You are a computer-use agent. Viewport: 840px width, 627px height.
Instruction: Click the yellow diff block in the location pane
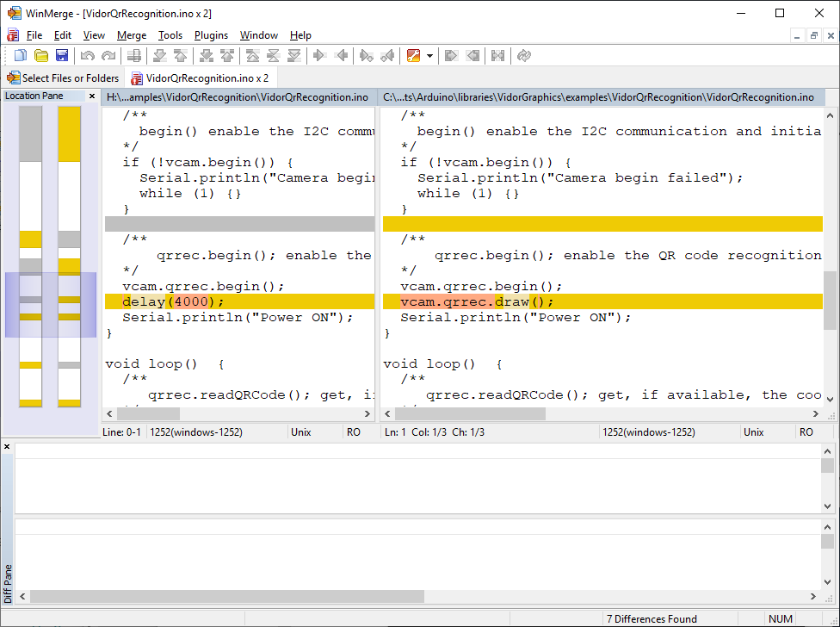pyautogui.click(x=69, y=133)
